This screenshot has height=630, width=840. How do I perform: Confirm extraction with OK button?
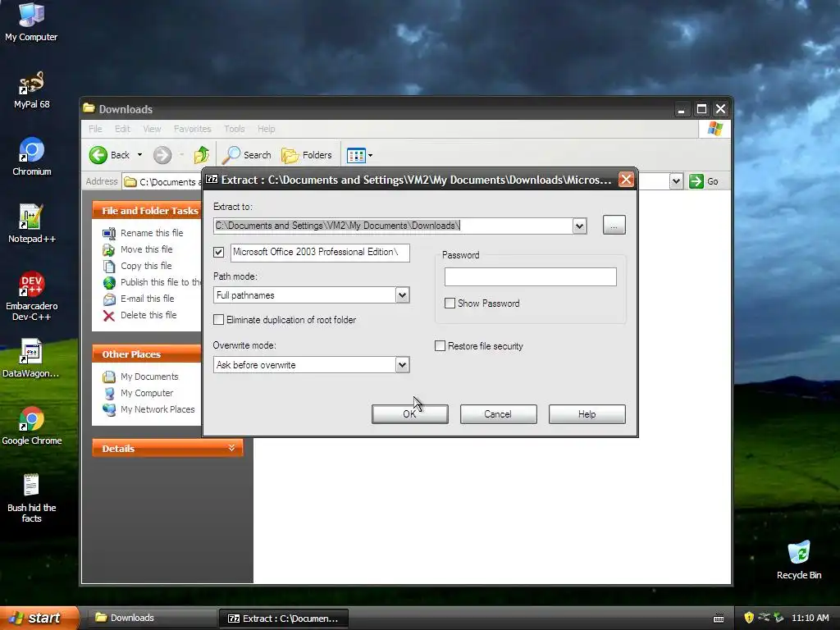coord(410,414)
